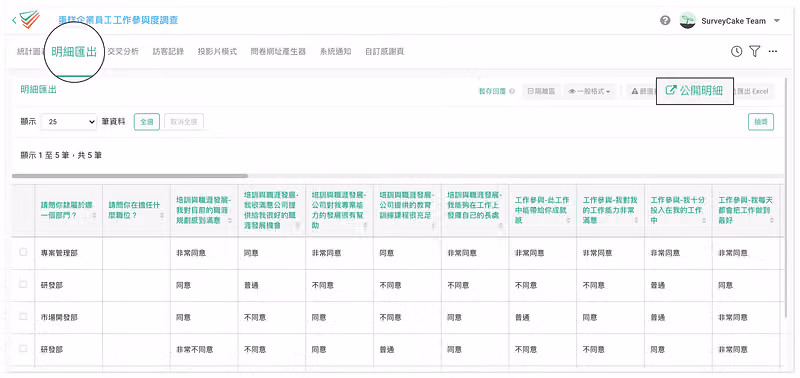Click sort icon for 我對我的工作能力非常滿意 column
Screen dimensions: 800x378
[637, 220]
